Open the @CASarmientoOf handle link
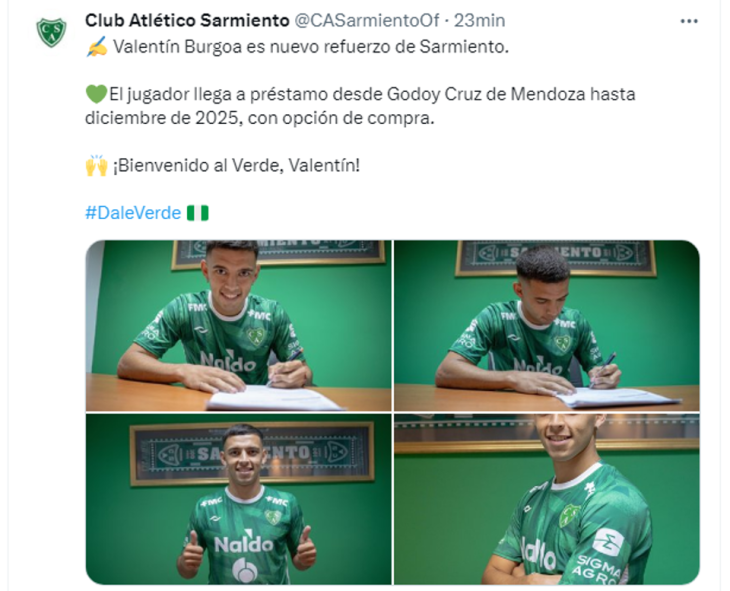This screenshot has width=730, height=591. (x=367, y=20)
